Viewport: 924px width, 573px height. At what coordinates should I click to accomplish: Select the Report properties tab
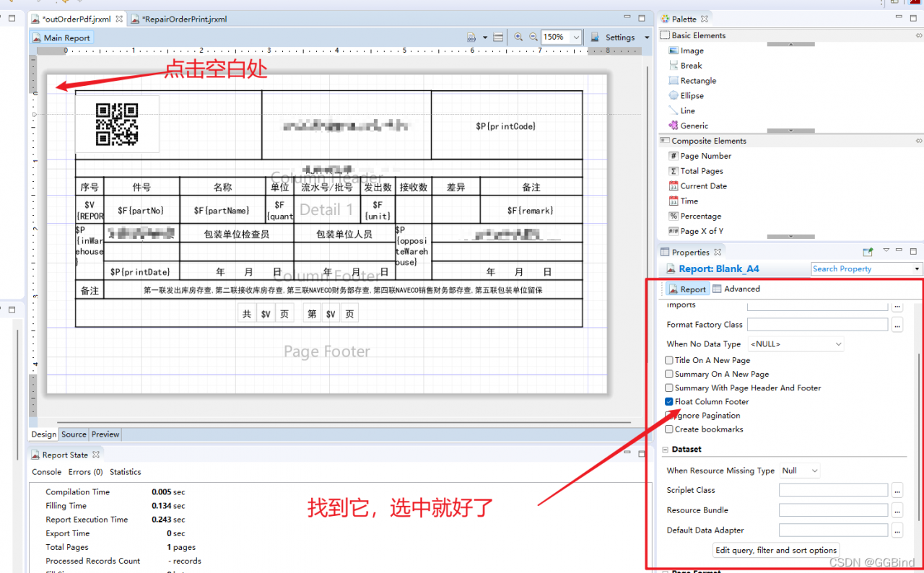tap(687, 289)
